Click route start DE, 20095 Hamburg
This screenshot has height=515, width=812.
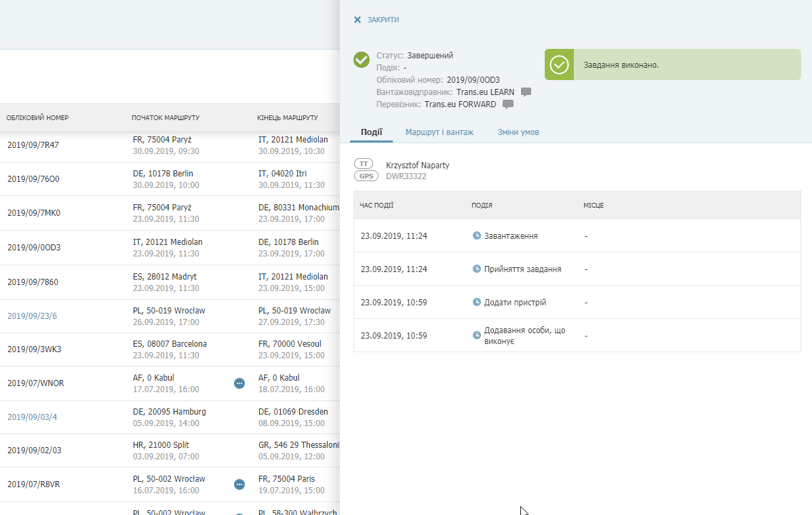(170, 411)
